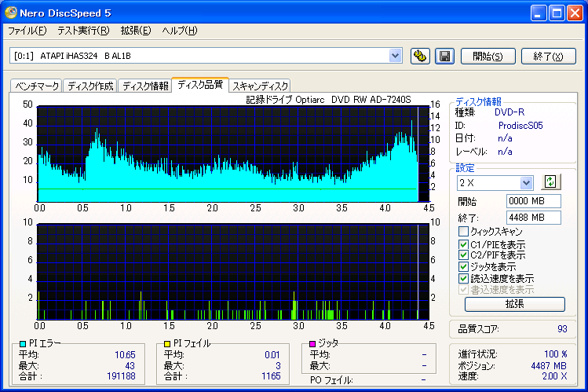This screenshot has width=588, height=392.
Task: Click the 拡張 button in settings
Action: [514, 304]
